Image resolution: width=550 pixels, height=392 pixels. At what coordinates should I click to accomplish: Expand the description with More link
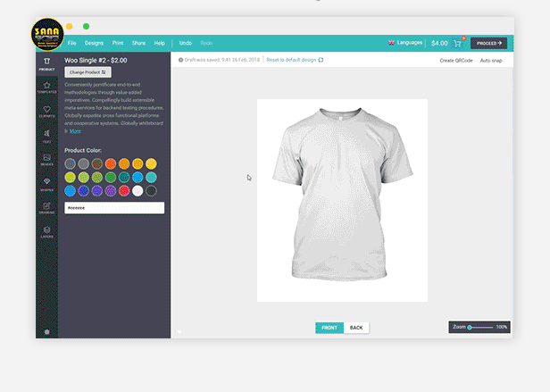(75, 130)
